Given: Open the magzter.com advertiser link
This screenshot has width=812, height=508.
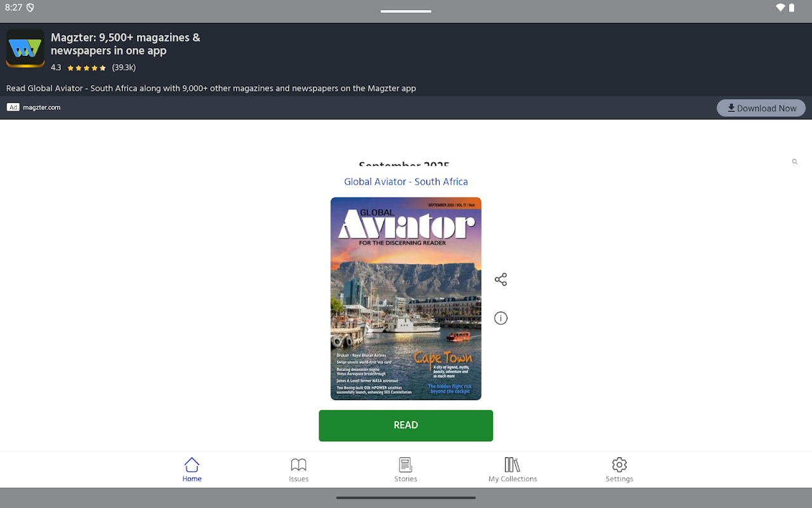Looking at the screenshot, I should pos(42,107).
